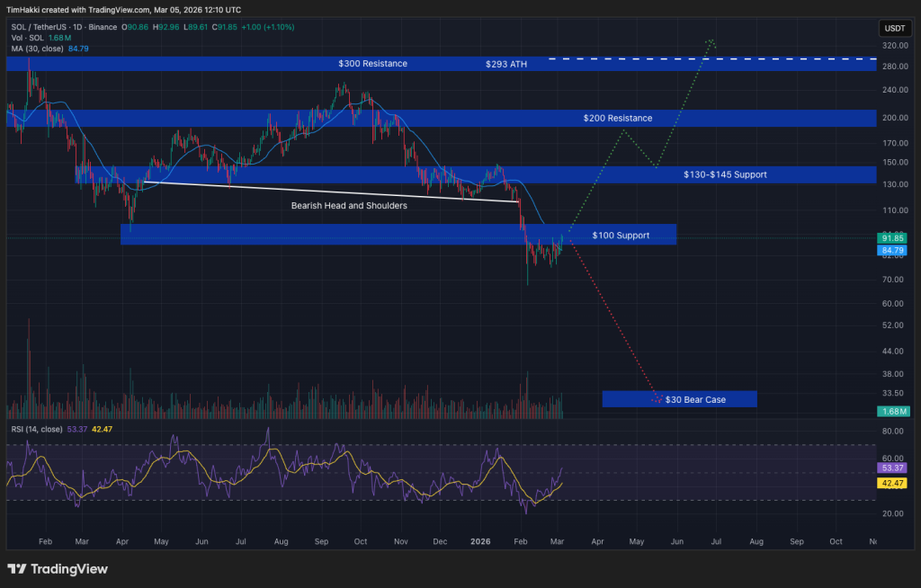Select the $100 Support zone label
This screenshot has width=921, height=588.
tap(621, 236)
